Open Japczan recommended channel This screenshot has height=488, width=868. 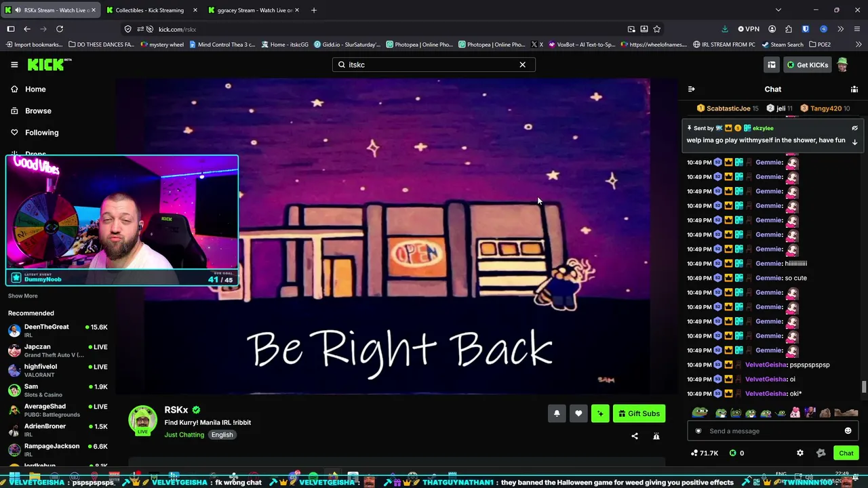coord(58,350)
